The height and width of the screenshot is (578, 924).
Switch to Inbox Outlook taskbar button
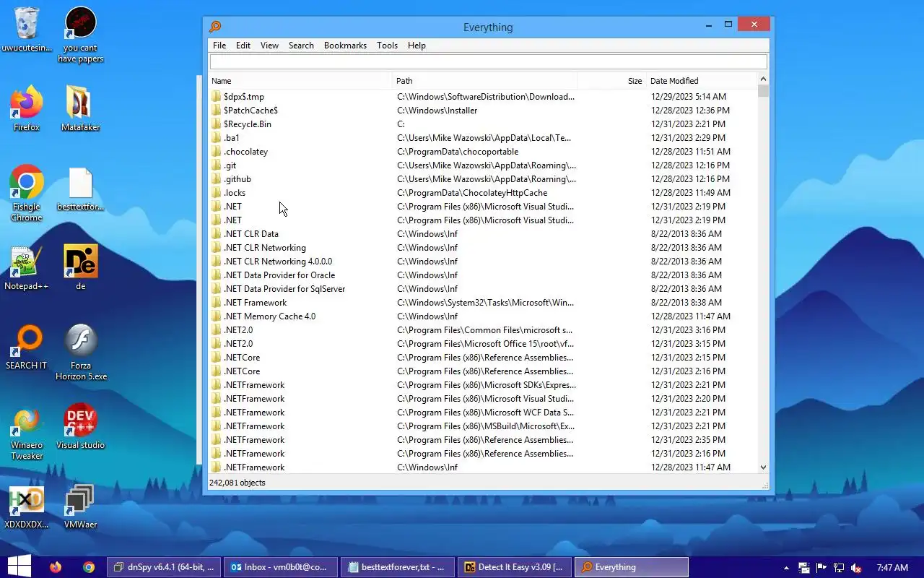tap(281, 567)
